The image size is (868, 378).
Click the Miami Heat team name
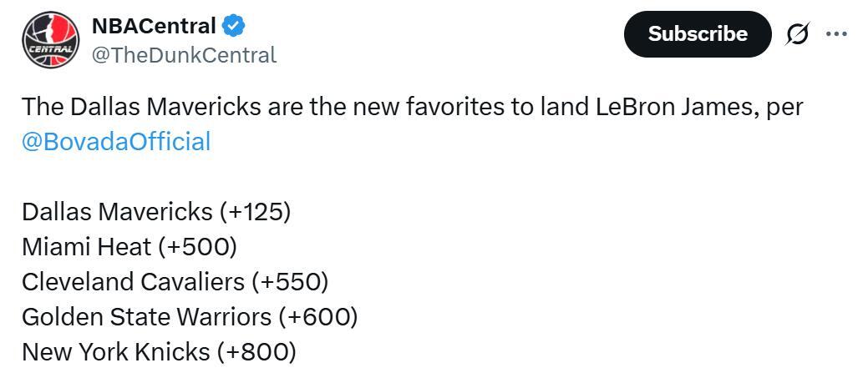[87, 246]
